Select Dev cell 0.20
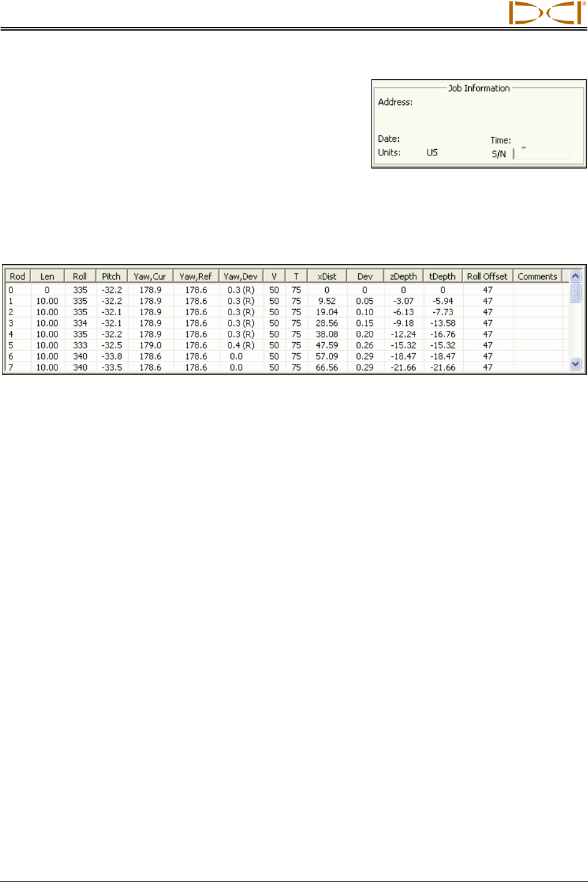 click(365, 335)
